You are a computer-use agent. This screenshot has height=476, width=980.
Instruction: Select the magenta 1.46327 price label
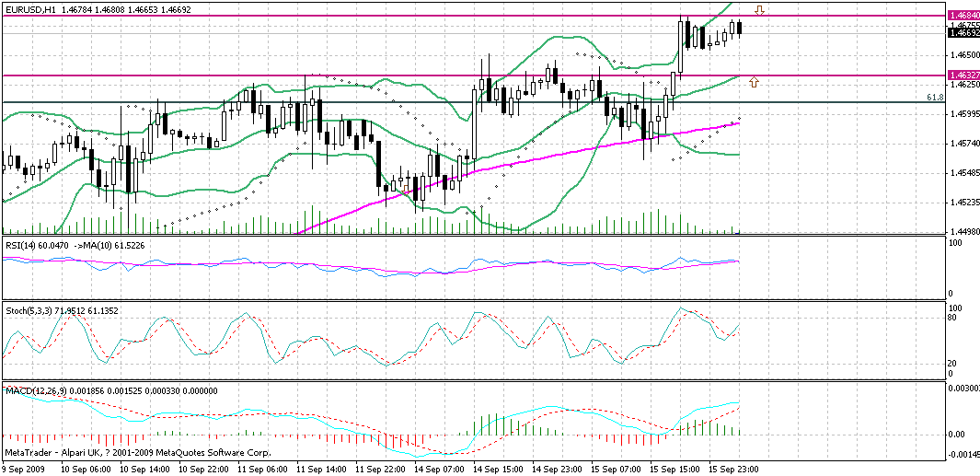(x=963, y=75)
